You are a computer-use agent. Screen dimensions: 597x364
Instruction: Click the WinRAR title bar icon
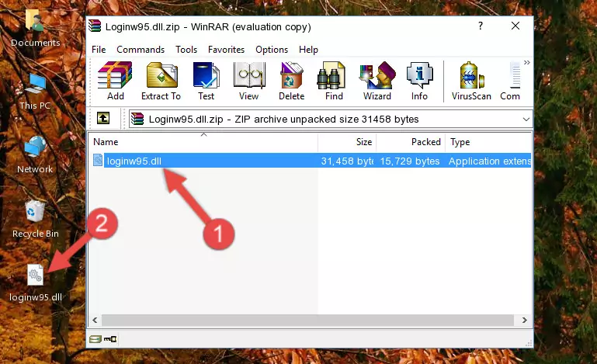(x=95, y=26)
